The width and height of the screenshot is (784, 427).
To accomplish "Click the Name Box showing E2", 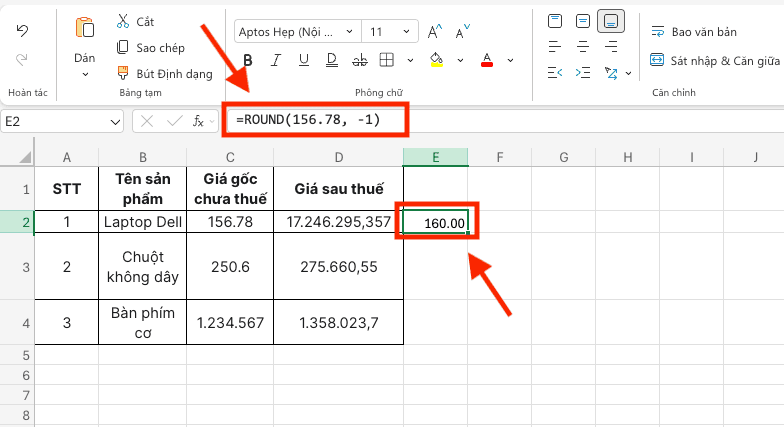I will click(x=62, y=122).
